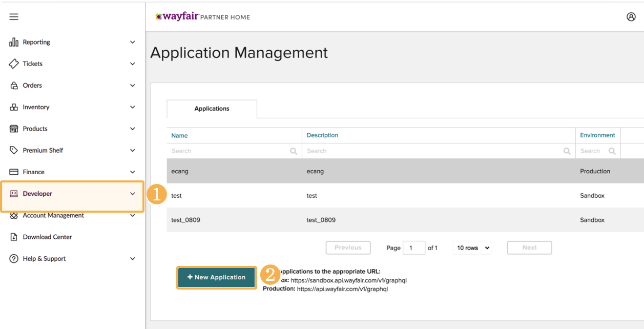644x329 pixels.
Task: Open the user account profile icon
Action: coord(631,17)
